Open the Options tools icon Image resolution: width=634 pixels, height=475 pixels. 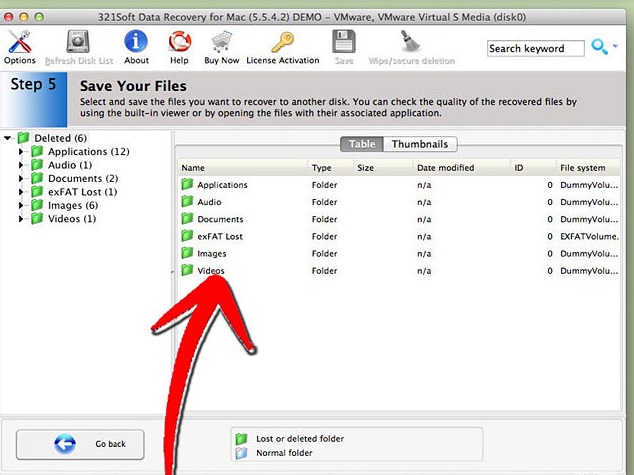pos(20,42)
